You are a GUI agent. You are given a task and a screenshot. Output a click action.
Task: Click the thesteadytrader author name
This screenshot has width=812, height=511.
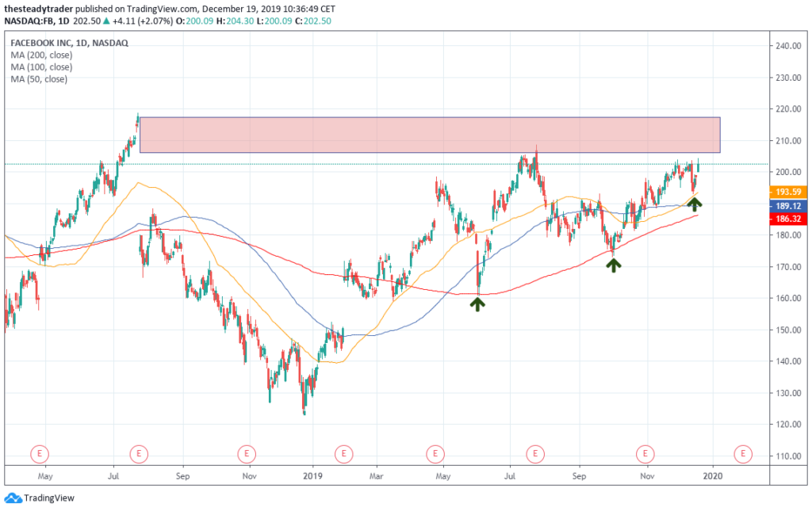[x=39, y=9]
